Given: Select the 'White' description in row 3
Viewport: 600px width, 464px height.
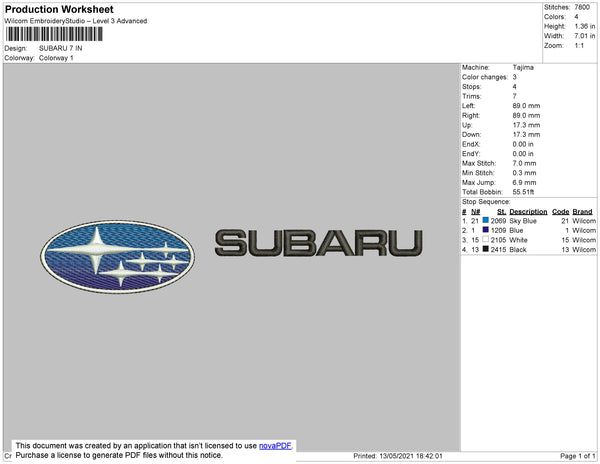Looking at the screenshot, I should tap(518, 240).
